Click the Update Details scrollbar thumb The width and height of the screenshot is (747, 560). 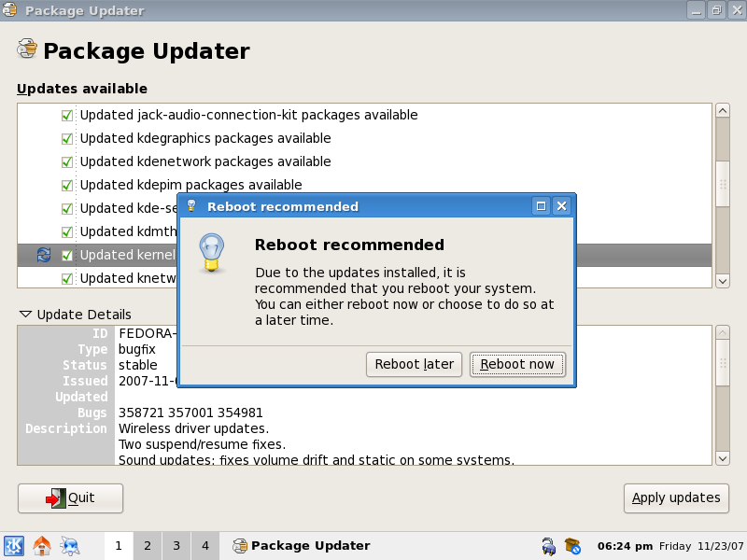tap(723, 363)
